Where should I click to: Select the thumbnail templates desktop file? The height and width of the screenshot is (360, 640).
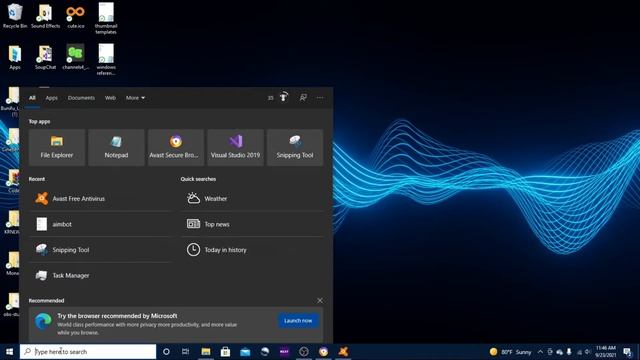click(x=106, y=18)
